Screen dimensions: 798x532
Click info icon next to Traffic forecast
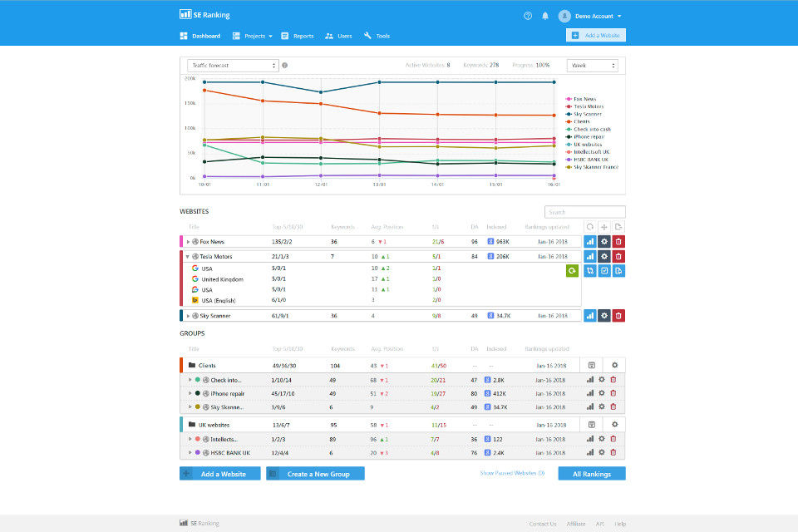pyautogui.click(x=284, y=65)
